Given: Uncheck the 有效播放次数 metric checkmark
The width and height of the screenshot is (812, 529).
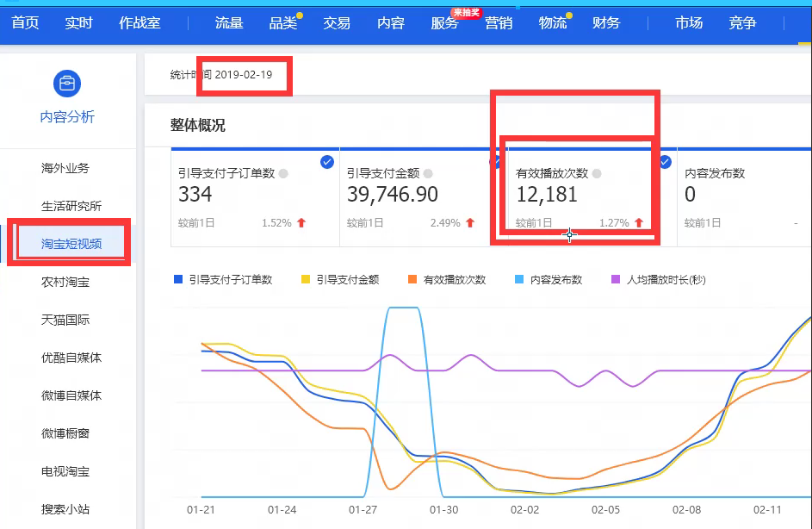Looking at the screenshot, I should coord(665,162).
